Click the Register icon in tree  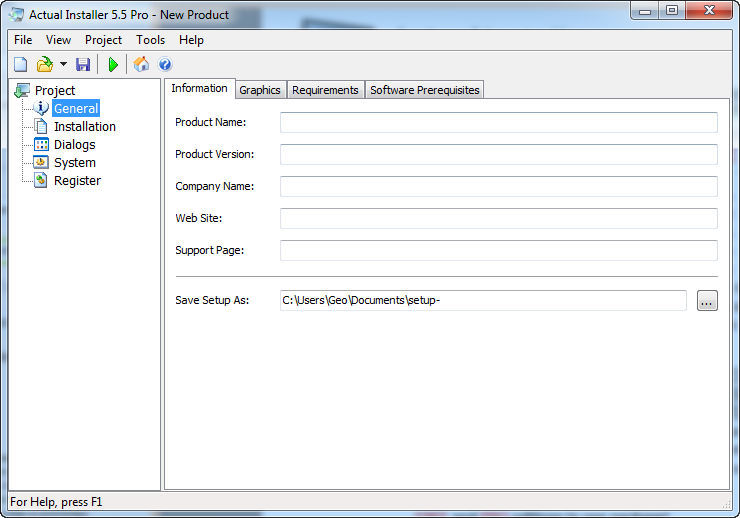coord(41,180)
